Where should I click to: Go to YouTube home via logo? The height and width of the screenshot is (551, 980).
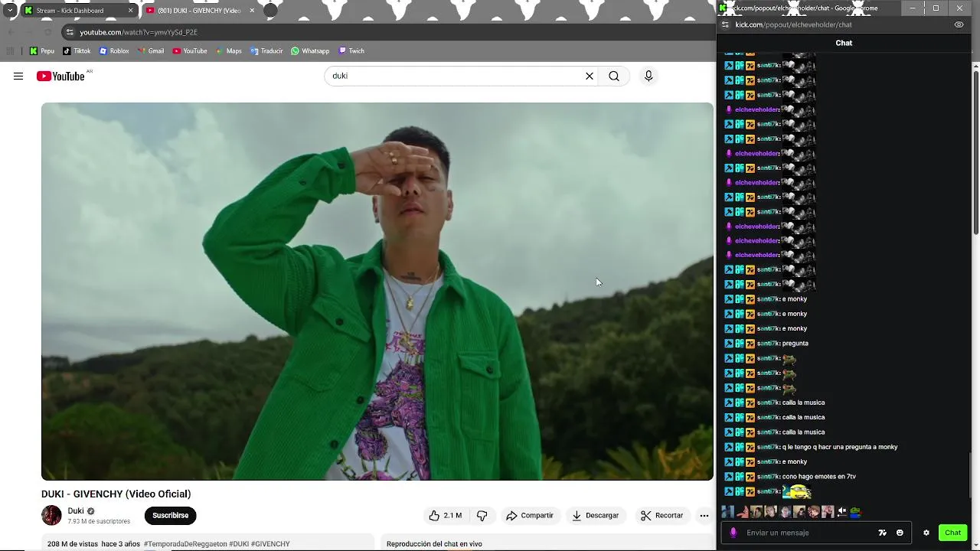60,76
